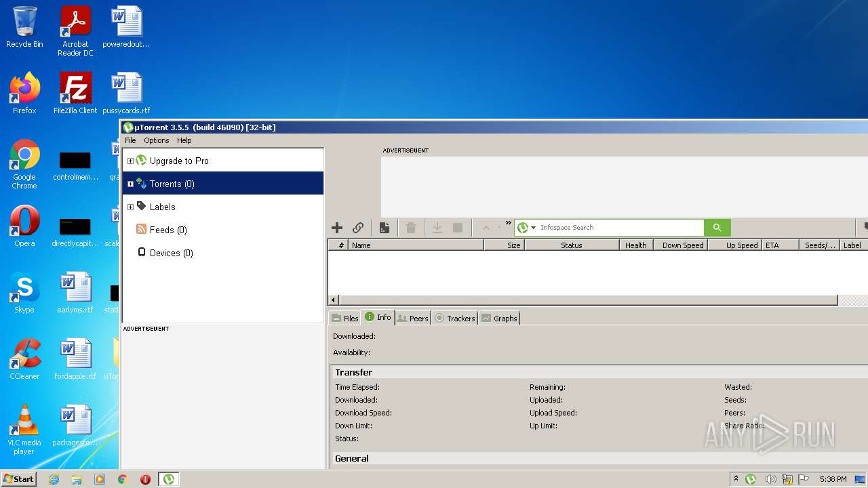Expand the Upgrade to Pro node
Screen dimensions: 868x488
tap(130, 161)
